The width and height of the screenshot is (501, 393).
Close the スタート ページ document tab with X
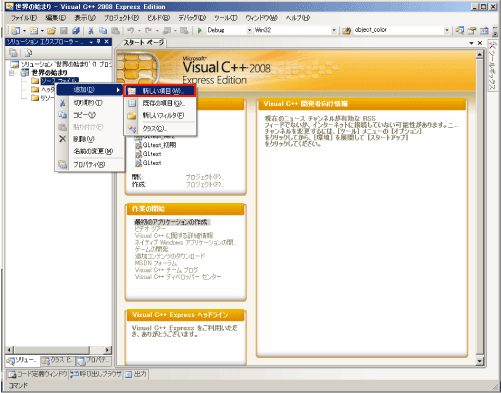480,43
